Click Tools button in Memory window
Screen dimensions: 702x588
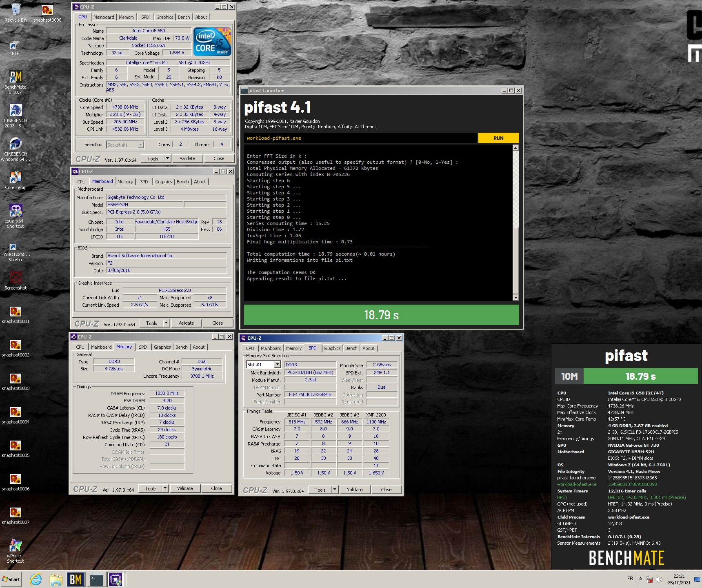(150, 488)
